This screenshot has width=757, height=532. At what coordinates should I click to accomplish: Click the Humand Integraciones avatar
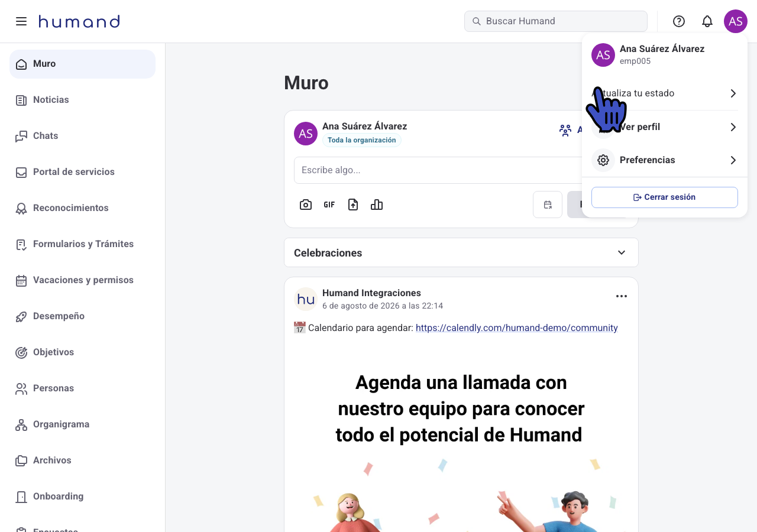click(306, 299)
